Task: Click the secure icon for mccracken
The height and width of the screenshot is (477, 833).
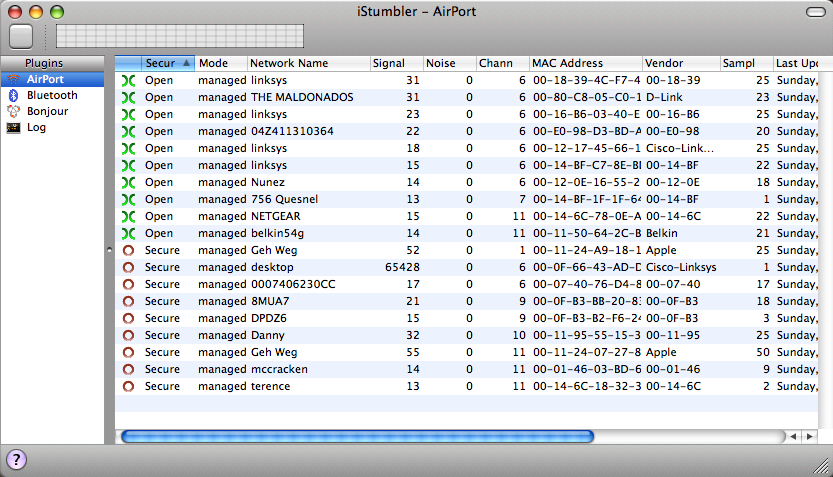Action: coord(128,369)
